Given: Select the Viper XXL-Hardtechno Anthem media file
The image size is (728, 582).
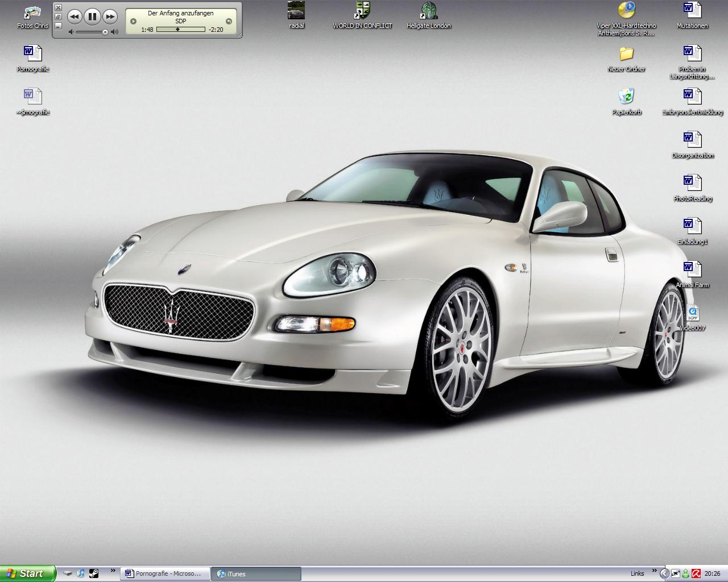Looking at the screenshot, I should coord(626,19).
